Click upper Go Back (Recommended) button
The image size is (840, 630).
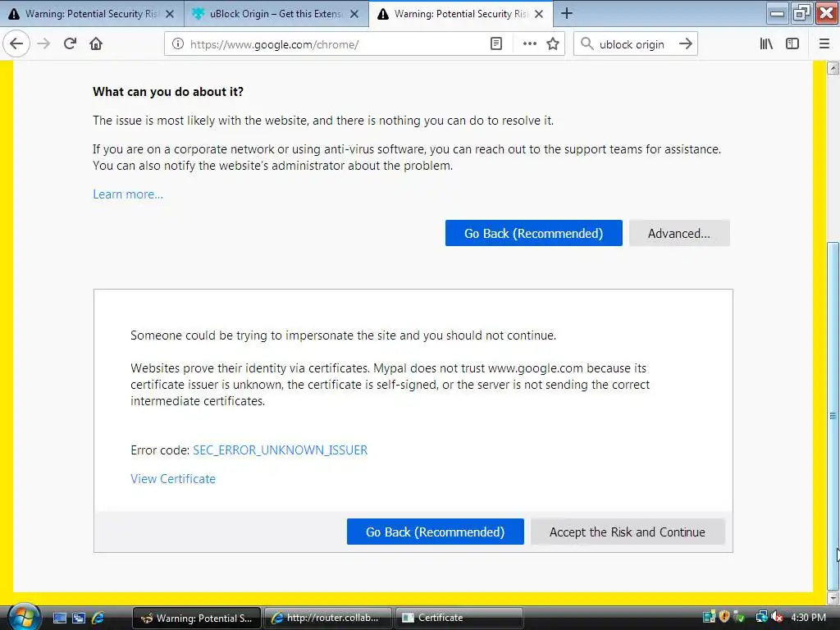pos(533,233)
